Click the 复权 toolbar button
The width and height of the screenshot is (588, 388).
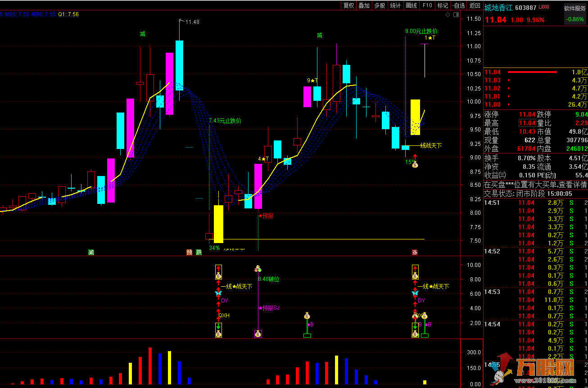pos(349,5)
